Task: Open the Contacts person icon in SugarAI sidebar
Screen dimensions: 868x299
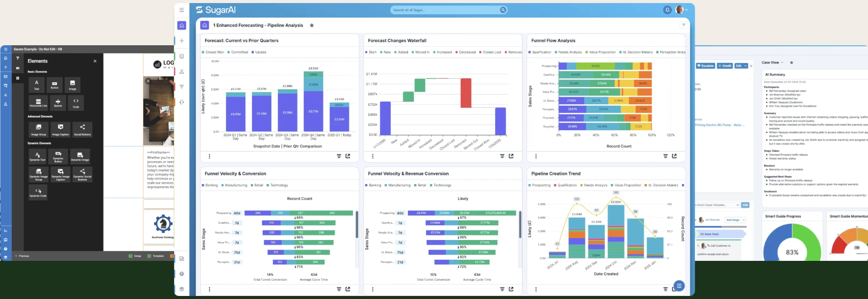Action: click(182, 72)
